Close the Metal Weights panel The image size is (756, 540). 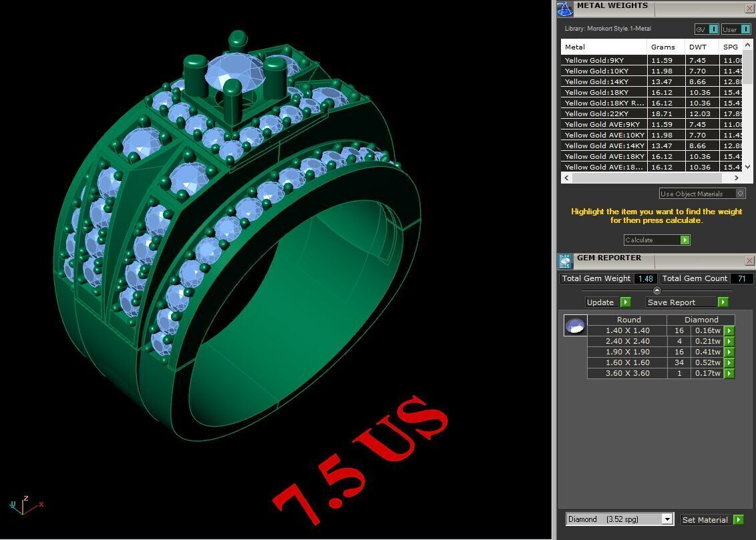click(x=750, y=8)
